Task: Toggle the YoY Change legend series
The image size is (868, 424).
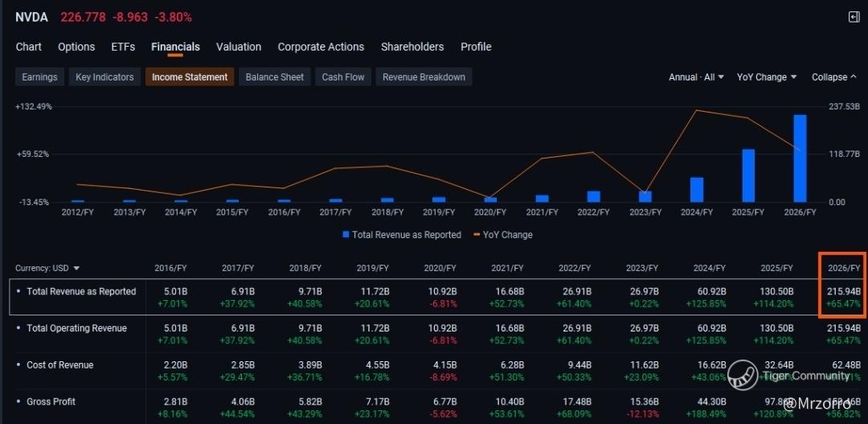Action: click(x=502, y=235)
